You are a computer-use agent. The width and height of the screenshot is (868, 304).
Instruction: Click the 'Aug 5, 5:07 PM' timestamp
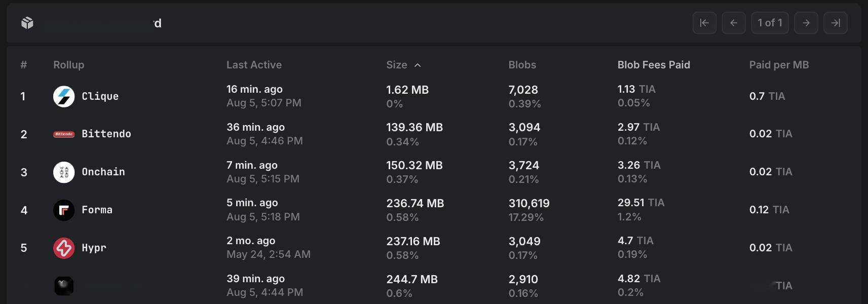point(264,103)
